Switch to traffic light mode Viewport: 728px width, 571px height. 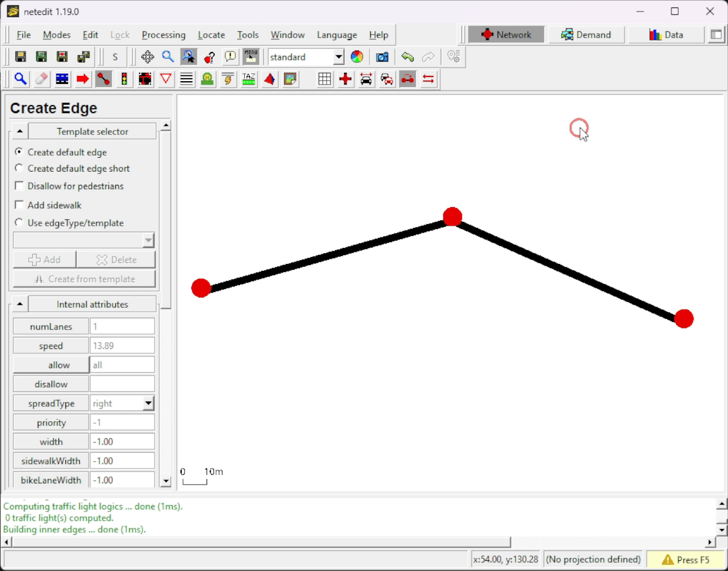coord(124,79)
